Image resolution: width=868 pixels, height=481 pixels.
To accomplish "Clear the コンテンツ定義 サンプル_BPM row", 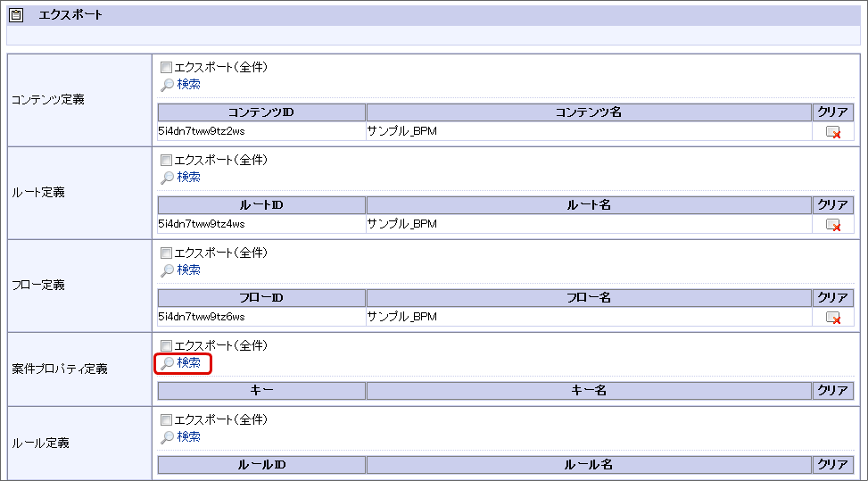I will coord(832,132).
